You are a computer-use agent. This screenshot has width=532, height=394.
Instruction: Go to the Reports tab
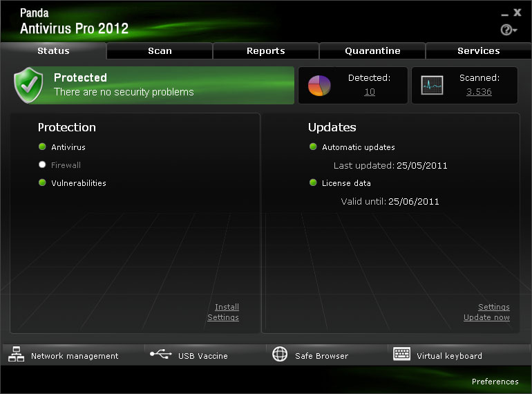pos(266,51)
